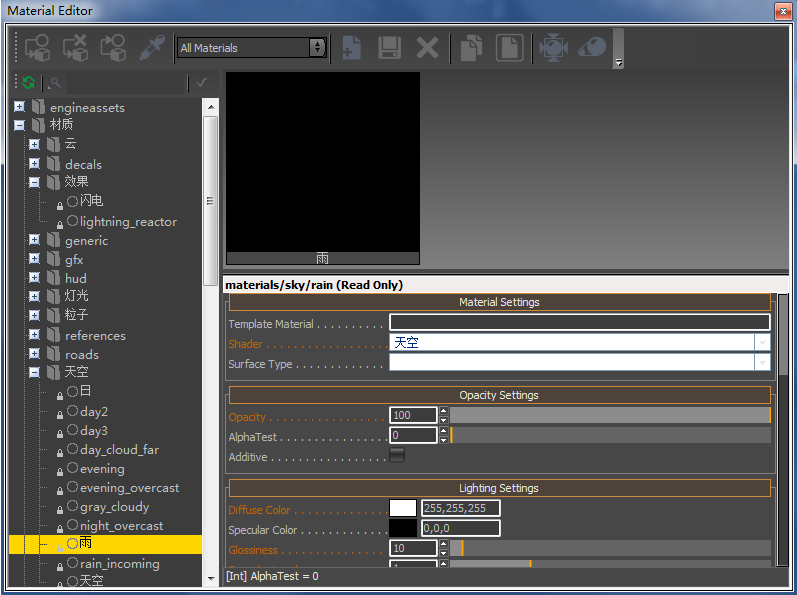Open the Surface Type dropdown
Screen dimensions: 797x595
pyautogui.click(x=762, y=362)
